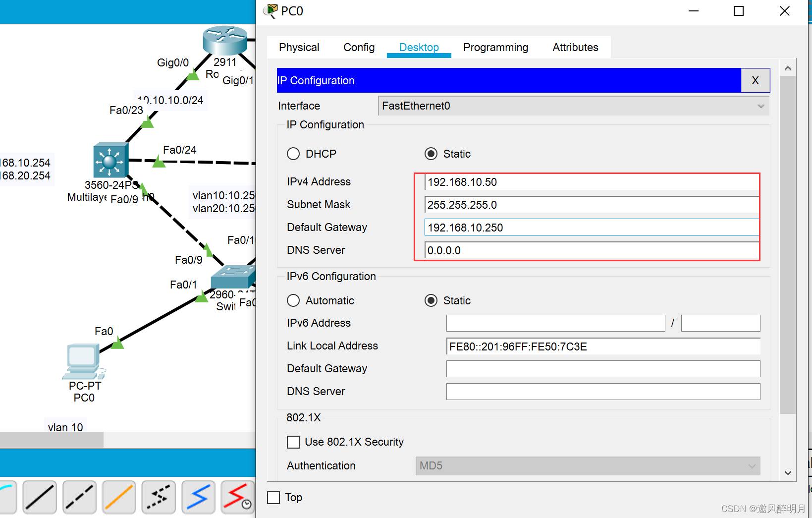Select the copper straight-through cable (solid black)
Image resolution: width=812 pixels, height=518 pixels.
pyautogui.click(x=40, y=496)
